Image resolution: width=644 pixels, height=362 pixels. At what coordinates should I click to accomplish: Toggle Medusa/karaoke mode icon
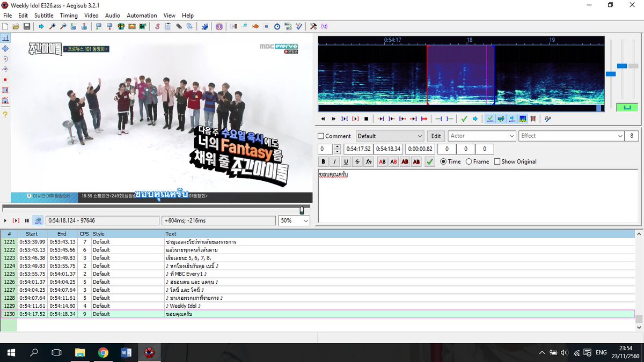click(533, 119)
